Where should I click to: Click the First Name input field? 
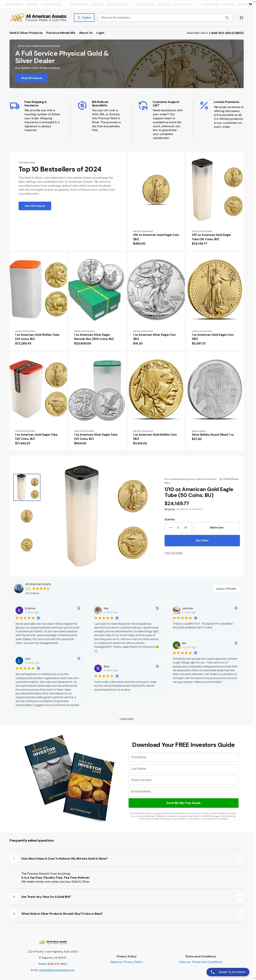pyautogui.click(x=183, y=757)
